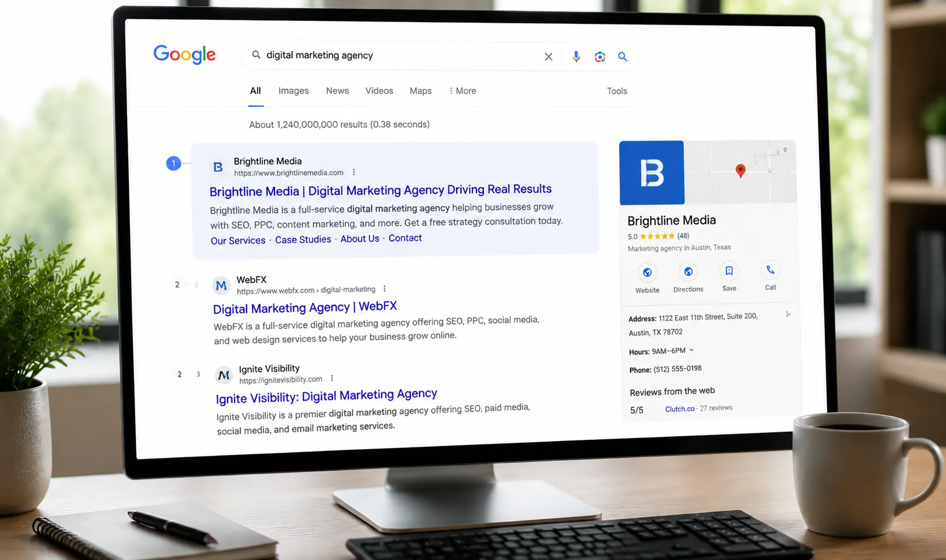
Task: Click the blue search magnifier button
Action: tap(622, 56)
